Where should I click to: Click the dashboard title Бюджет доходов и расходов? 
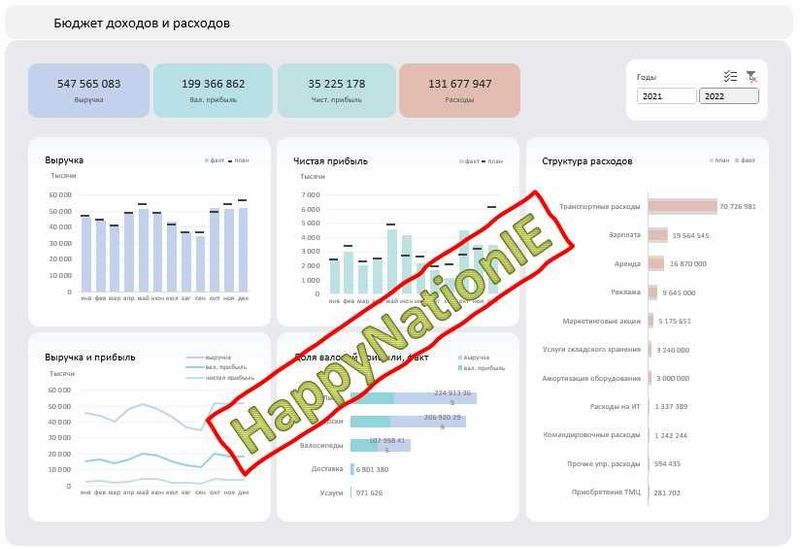click(x=142, y=23)
